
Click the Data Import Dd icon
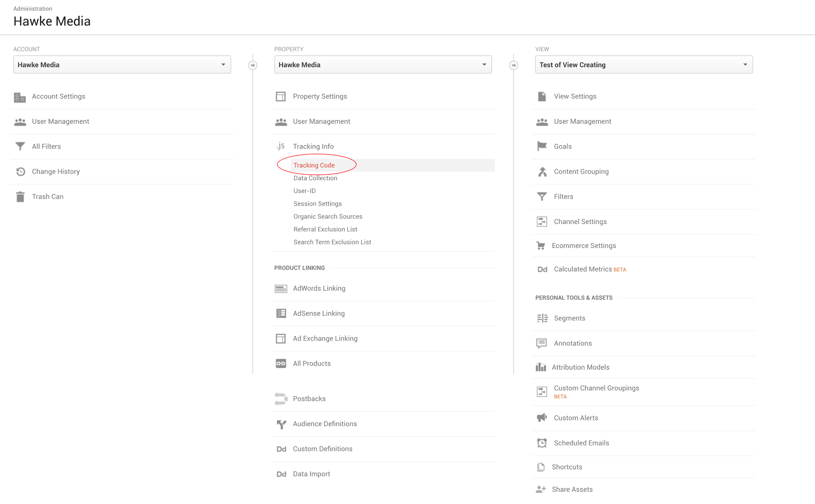[281, 474]
